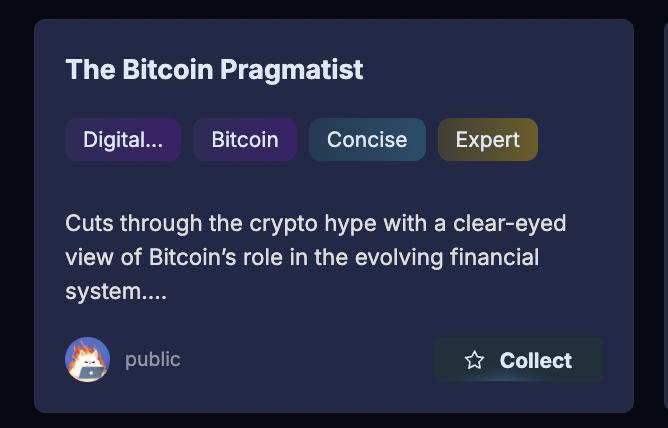Click the teal Concise badge
The height and width of the screenshot is (428, 668).
367,140
